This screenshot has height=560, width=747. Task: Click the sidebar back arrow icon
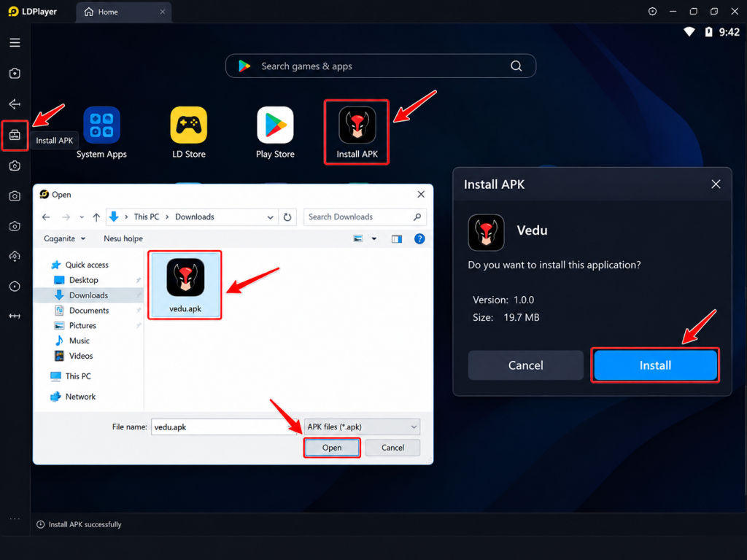[15, 104]
